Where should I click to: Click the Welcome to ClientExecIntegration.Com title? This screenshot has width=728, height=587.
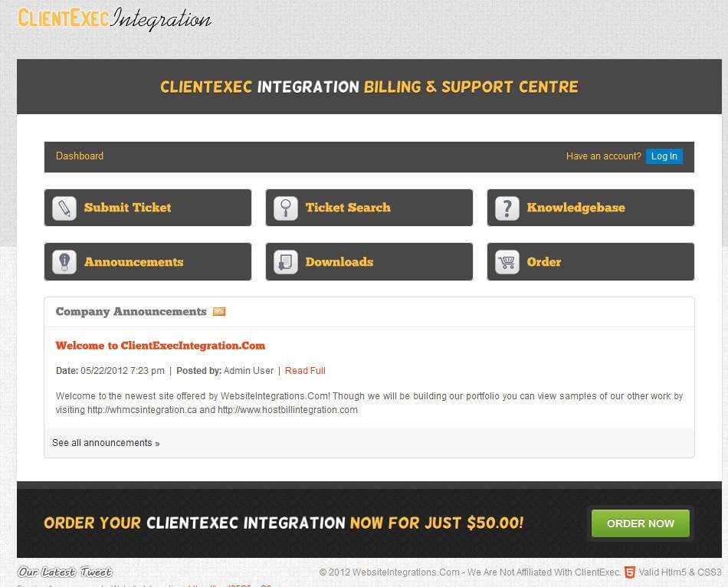click(160, 346)
